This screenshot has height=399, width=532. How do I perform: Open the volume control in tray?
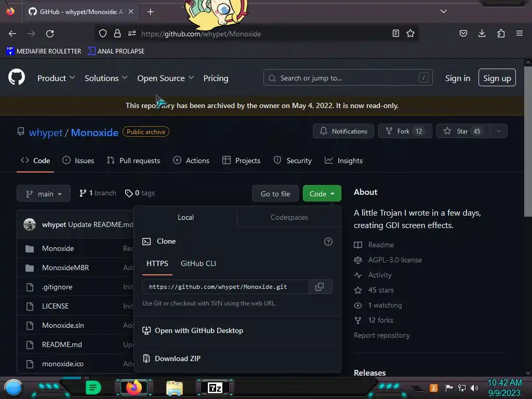(475, 388)
